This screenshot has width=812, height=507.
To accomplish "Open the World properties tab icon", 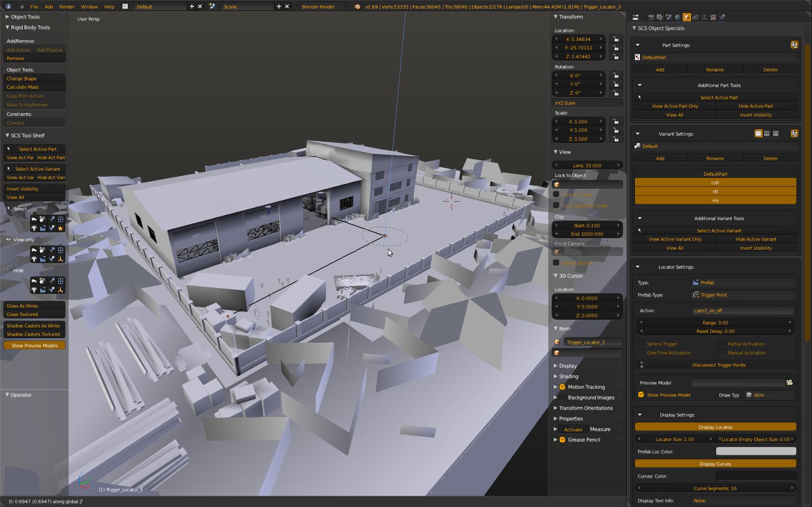I will click(678, 17).
